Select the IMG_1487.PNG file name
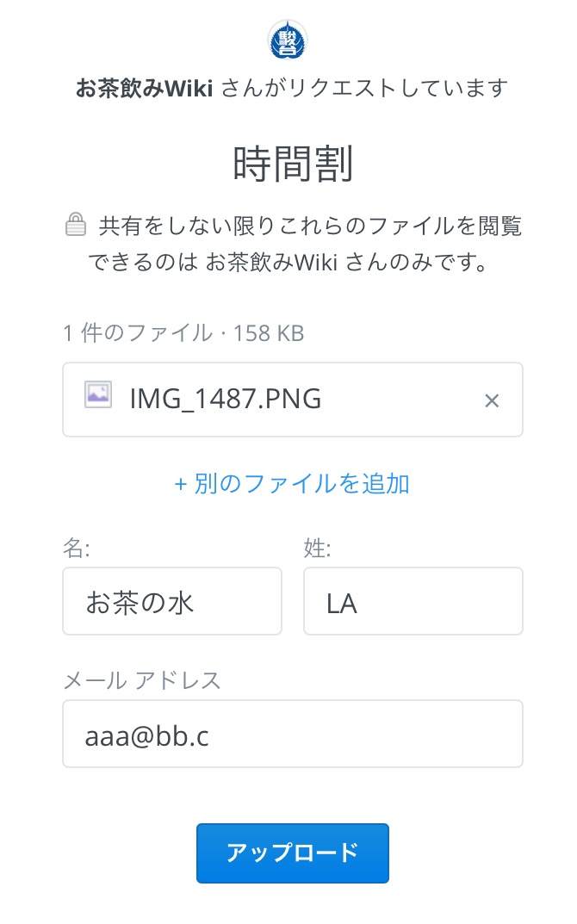577x924 pixels. (x=225, y=400)
